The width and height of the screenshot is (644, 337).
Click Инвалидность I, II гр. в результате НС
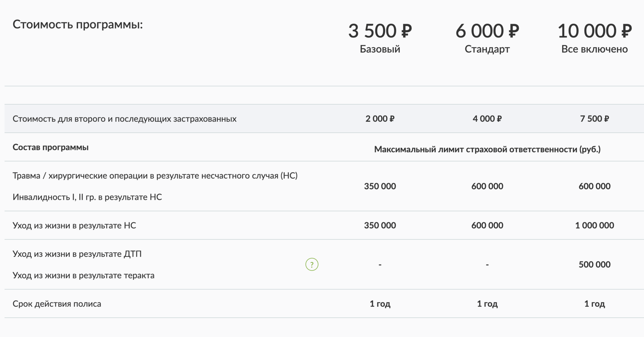point(87,197)
